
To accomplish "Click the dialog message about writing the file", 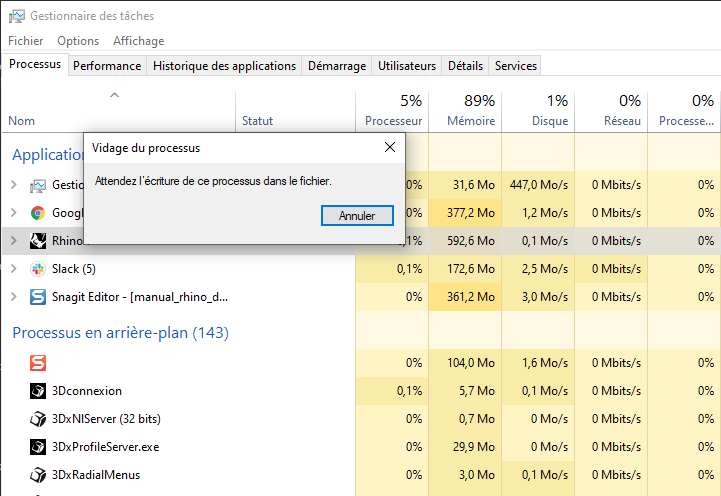I will click(x=213, y=181).
